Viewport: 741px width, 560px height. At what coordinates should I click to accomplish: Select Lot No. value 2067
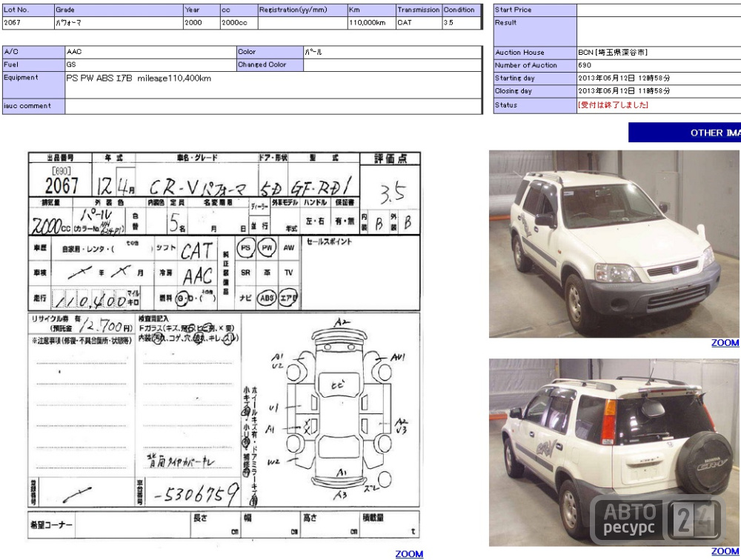click(13, 23)
